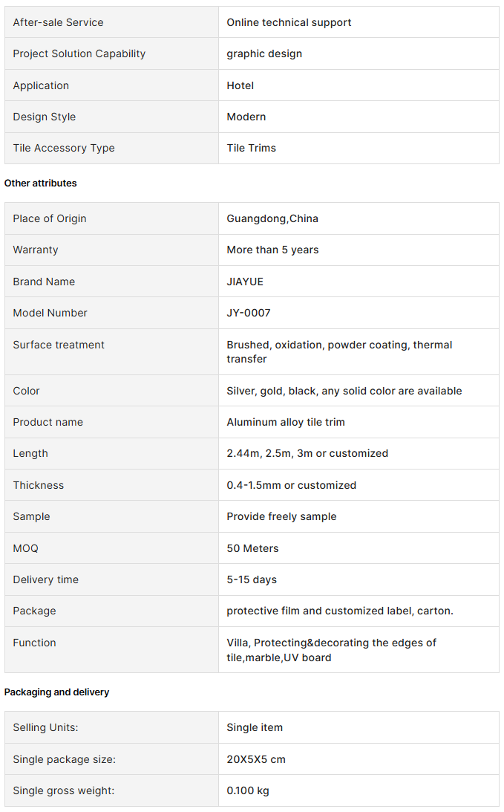This screenshot has width=504, height=812.
Task: Click the model number 'JY-0007'
Action: click(249, 314)
